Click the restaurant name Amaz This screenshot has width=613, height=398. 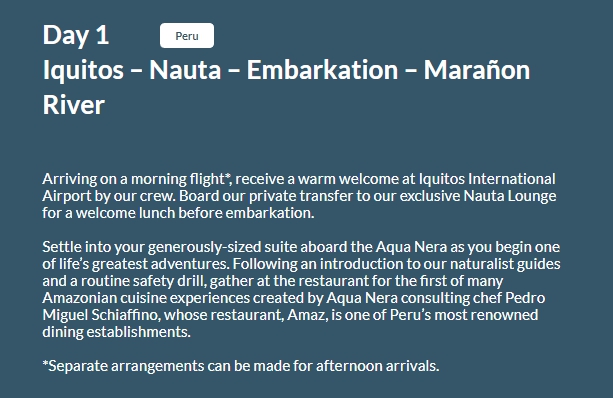(x=307, y=315)
